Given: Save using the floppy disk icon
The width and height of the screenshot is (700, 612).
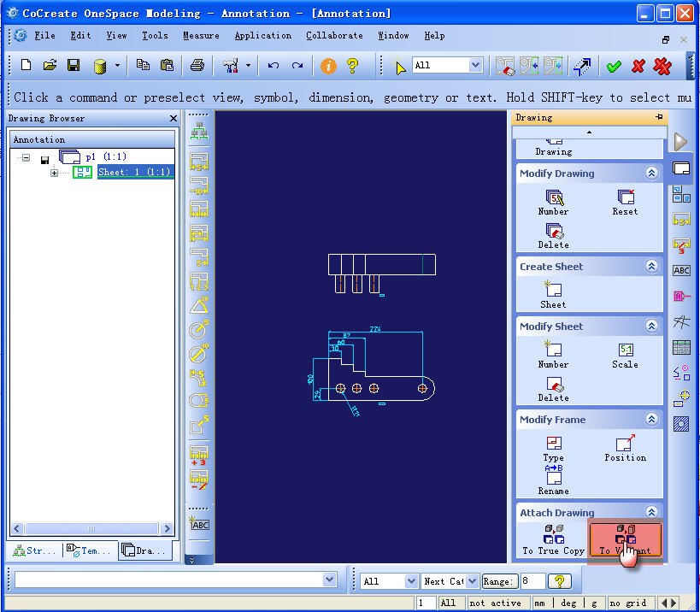Looking at the screenshot, I should tap(74, 65).
